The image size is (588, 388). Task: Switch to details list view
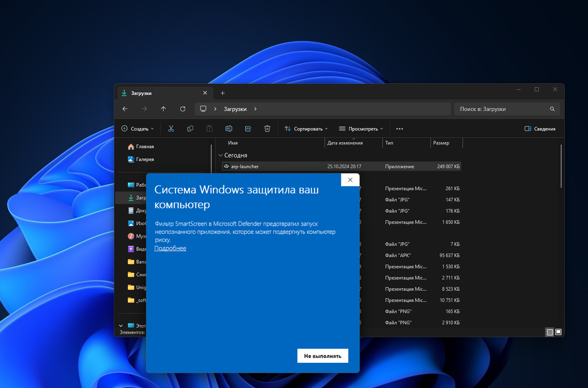tap(550, 332)
